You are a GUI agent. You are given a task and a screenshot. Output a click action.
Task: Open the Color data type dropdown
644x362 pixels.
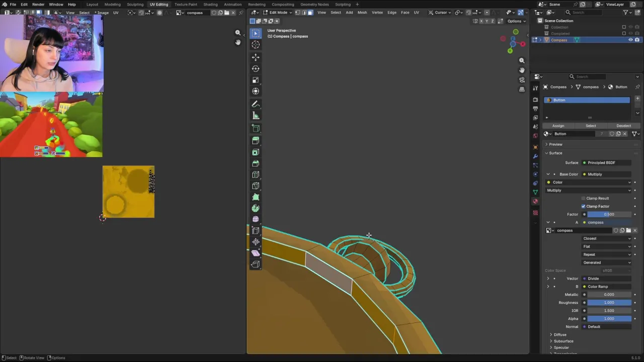tap(588, 182)
